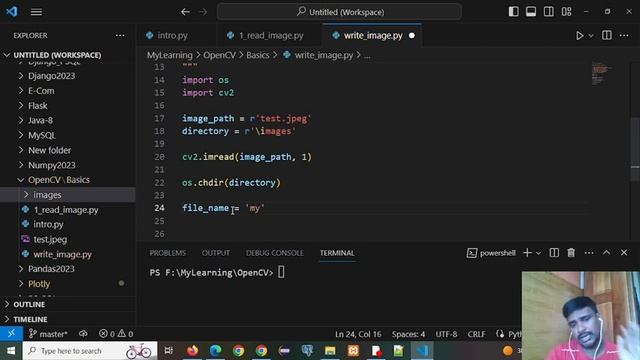Click MyLearning breadcrumb
640x360 pixels.
coord(169,55)
